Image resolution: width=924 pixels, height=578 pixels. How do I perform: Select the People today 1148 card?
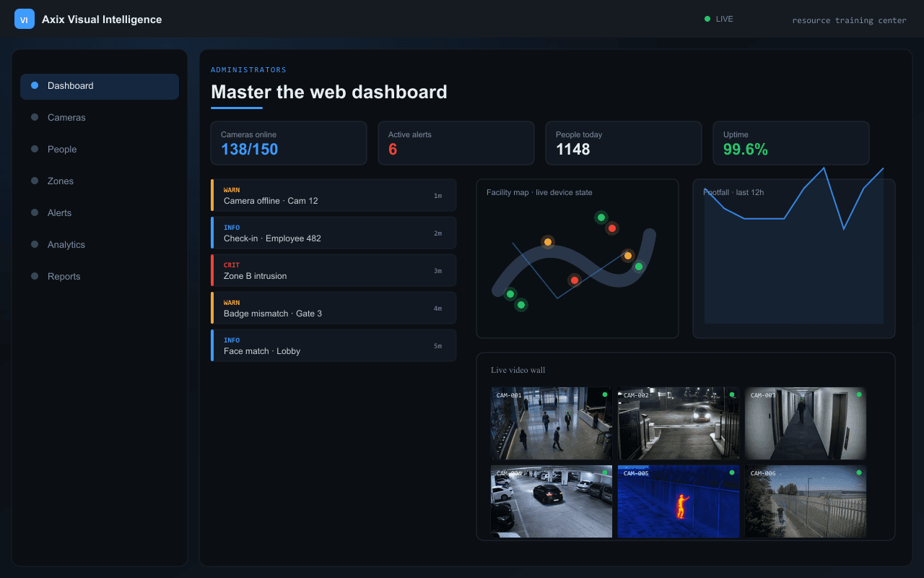click(624, 143)
